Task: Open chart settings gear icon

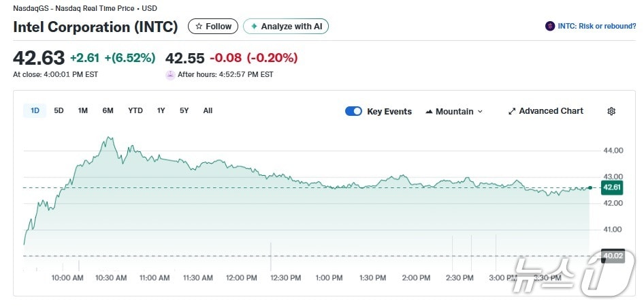Action: [x=611, y=111]
